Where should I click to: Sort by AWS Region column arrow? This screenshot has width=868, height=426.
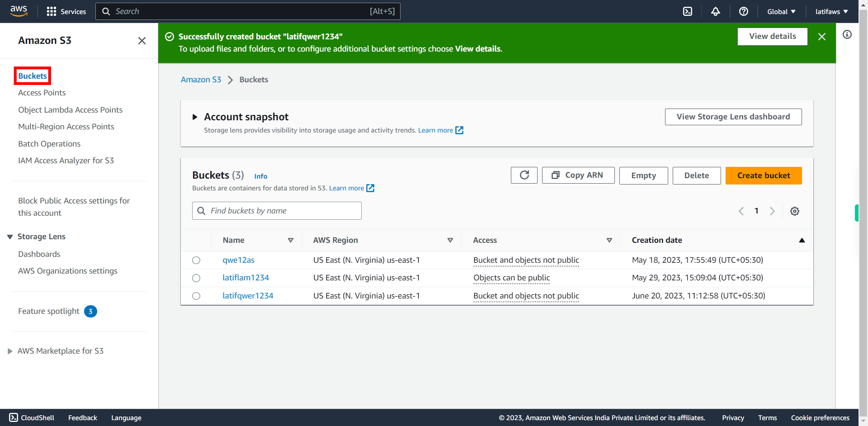tap(450, 241)
